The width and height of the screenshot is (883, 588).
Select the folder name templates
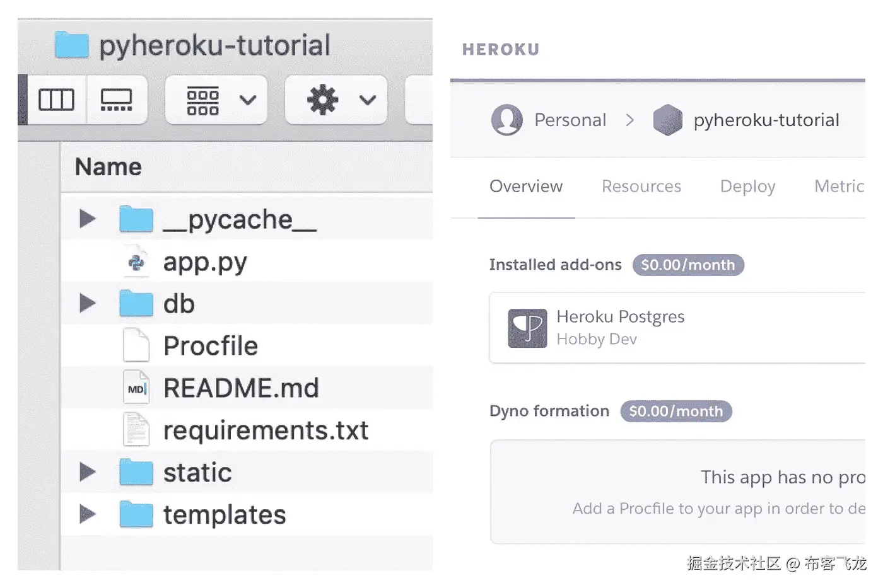click(225, 516)
